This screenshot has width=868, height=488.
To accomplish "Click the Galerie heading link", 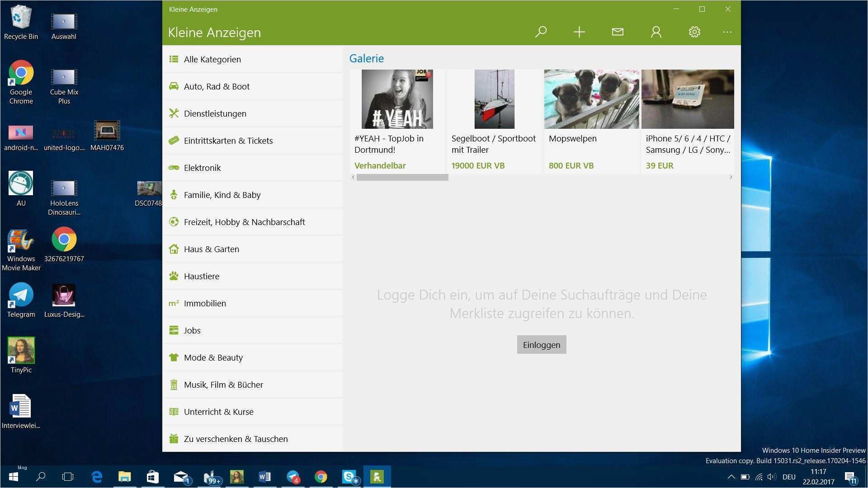I will coord(366,58).
